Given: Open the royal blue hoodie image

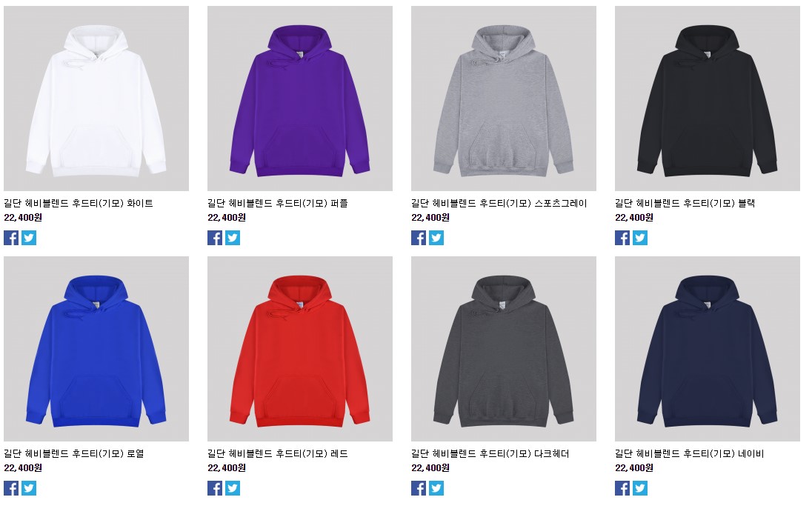Looking at the screenshot, I should click(x=96, y=349).
